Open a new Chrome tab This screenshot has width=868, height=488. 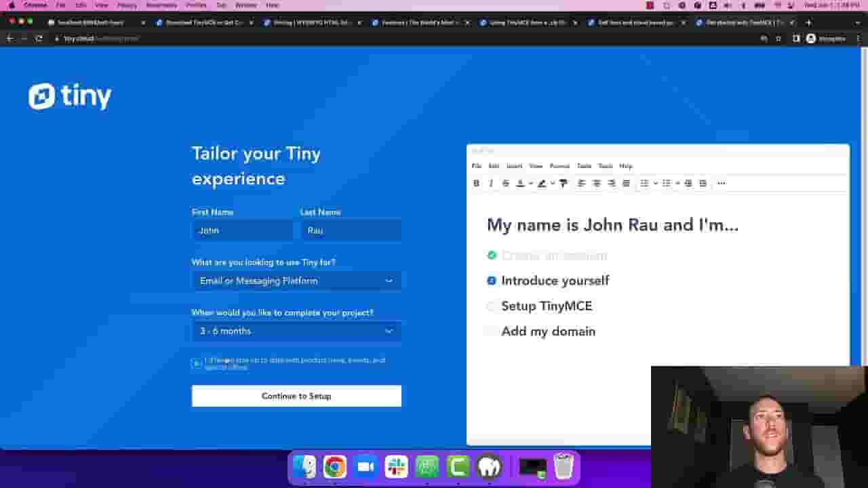click(808, 22)
